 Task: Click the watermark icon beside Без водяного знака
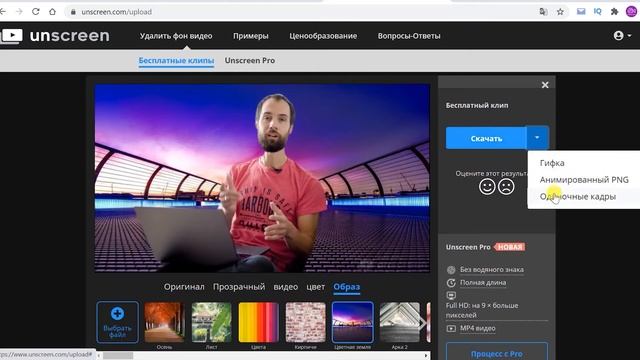click(x=451, y=270)
